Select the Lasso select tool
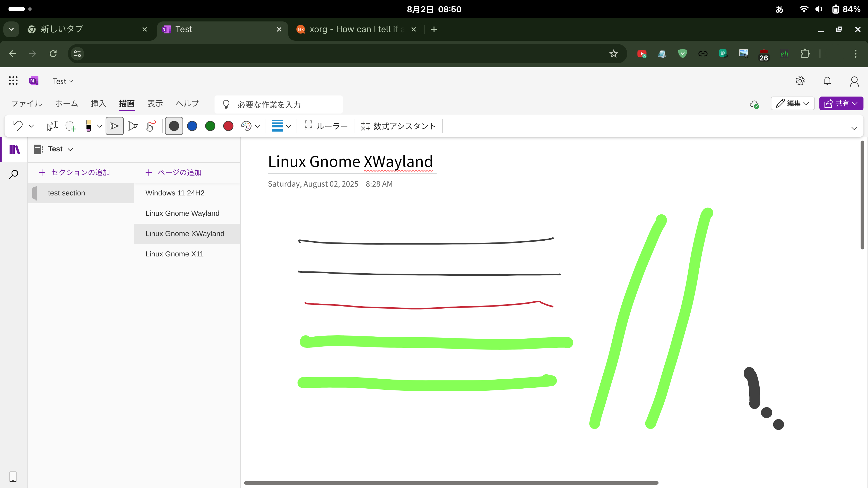Image resolution: width=868 pixels, height=488 pixels. click(71, 126)
